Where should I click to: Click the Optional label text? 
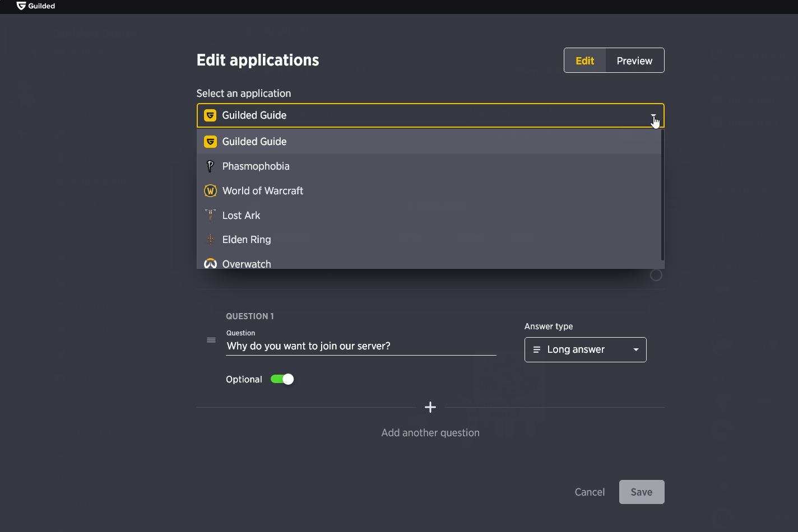tap(244, 380)
